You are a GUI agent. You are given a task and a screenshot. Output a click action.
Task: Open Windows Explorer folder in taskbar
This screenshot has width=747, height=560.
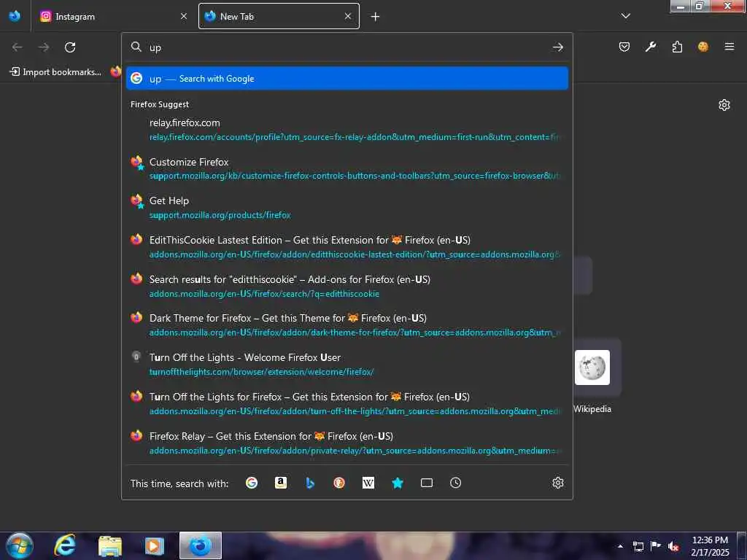110,545
